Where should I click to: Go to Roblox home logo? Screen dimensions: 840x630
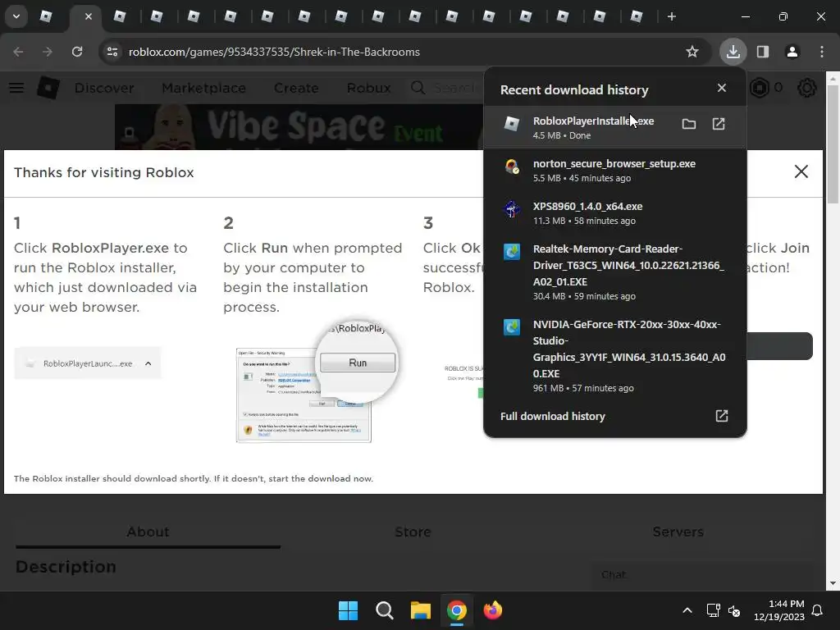tap(48, 88)
